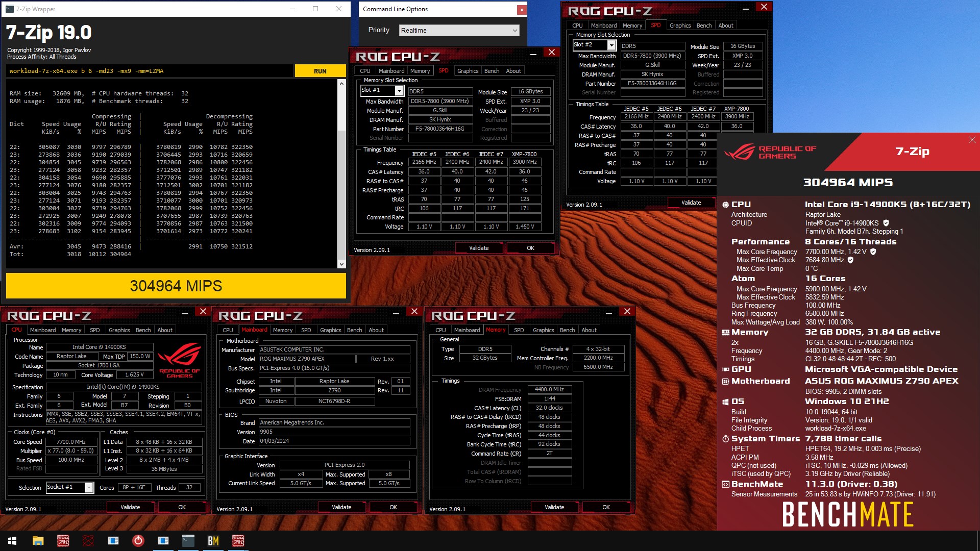Click OK in the Motherboard CPU-Z window

click(393, 507)
